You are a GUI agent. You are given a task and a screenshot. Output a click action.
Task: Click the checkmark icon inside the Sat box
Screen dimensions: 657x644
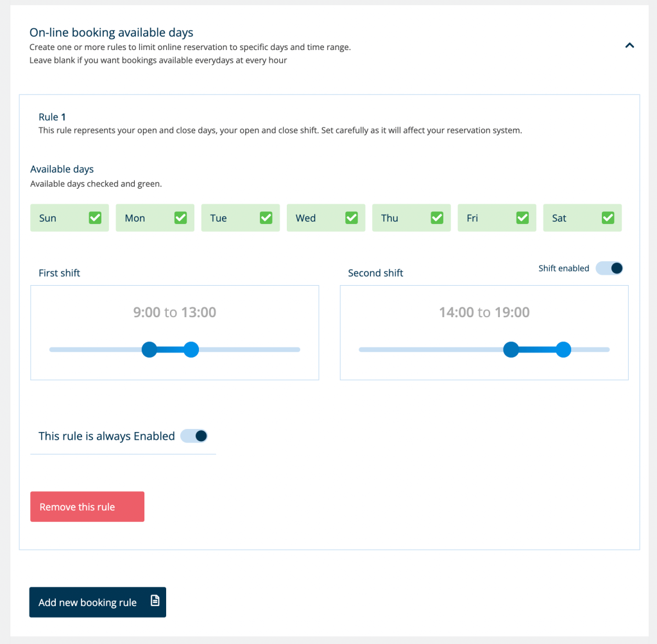point(608,218)
